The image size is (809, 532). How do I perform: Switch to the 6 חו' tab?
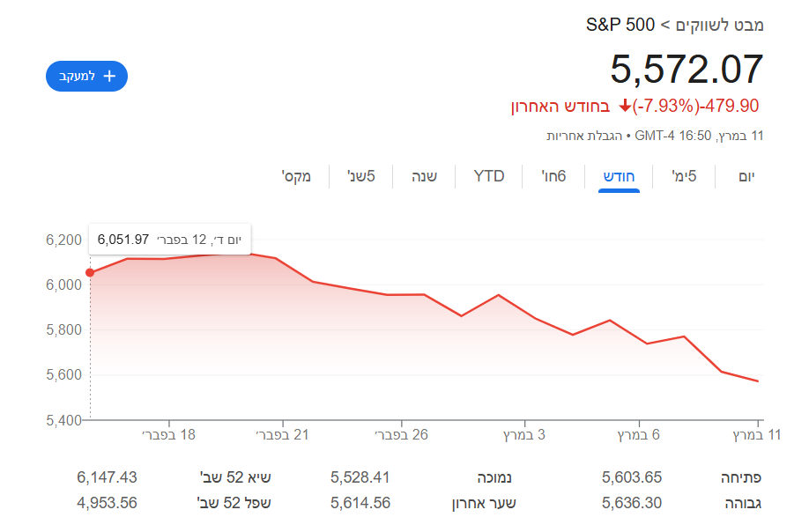tap(553, 176)
